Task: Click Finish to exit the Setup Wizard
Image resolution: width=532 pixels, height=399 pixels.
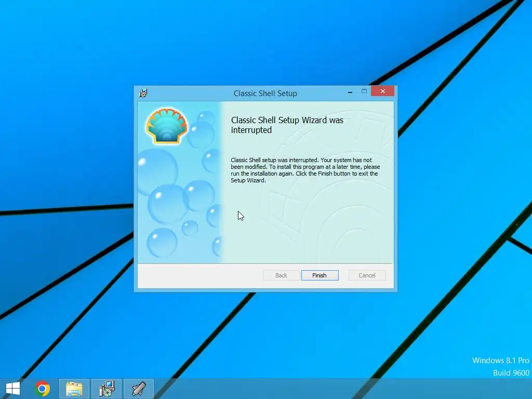Action: [x=320, y=275]
